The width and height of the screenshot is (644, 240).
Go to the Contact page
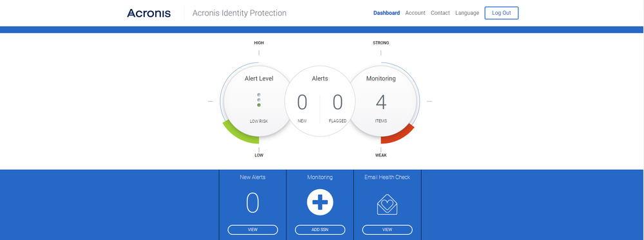pyautogui.click(x=440, y=13)
